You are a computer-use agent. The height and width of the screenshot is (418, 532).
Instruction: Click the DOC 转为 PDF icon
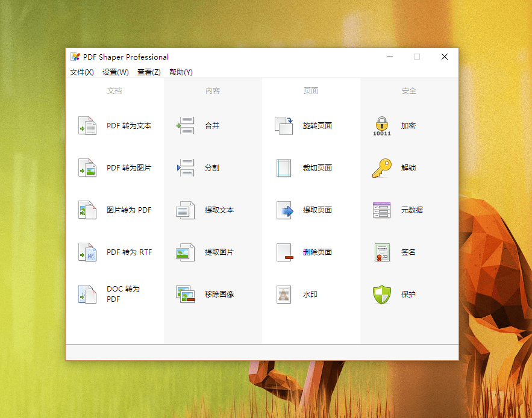[x=87, y=294]
